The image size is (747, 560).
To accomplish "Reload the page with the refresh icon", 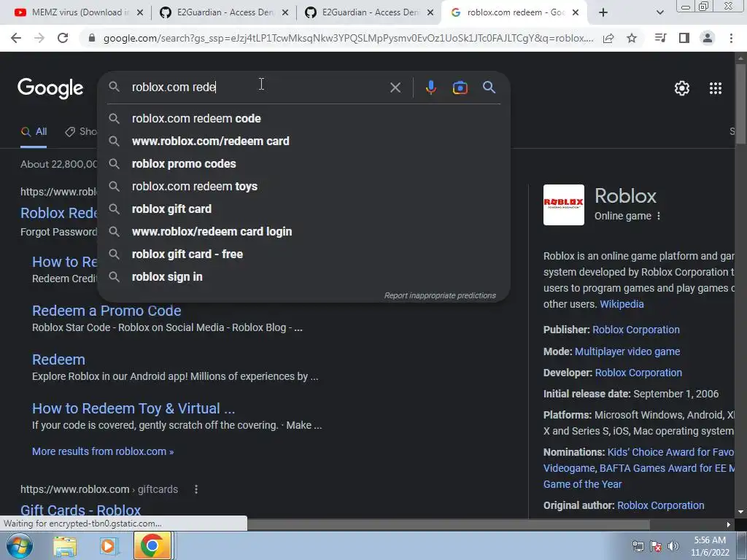I will [63, 38].
